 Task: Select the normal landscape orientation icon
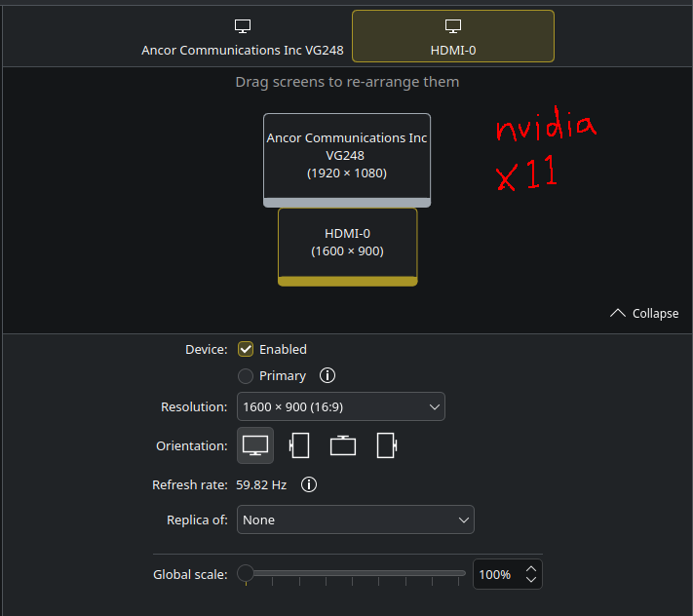click(255, 445)
